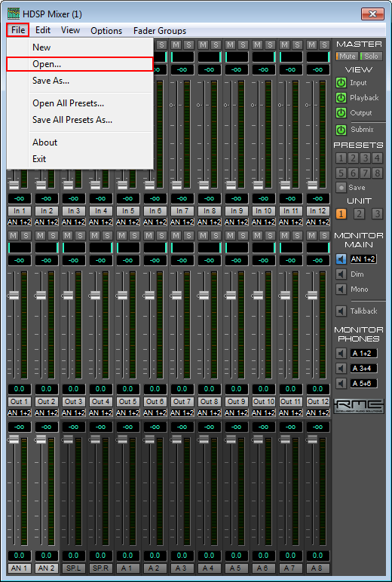392x582 pixels.
Task: Click speaker icon beside phones A 1+2
Action: [x=341, y=354]
